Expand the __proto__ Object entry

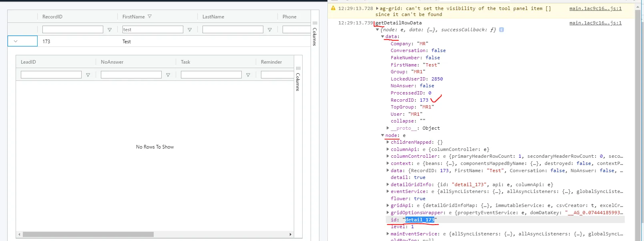[388, 128]
